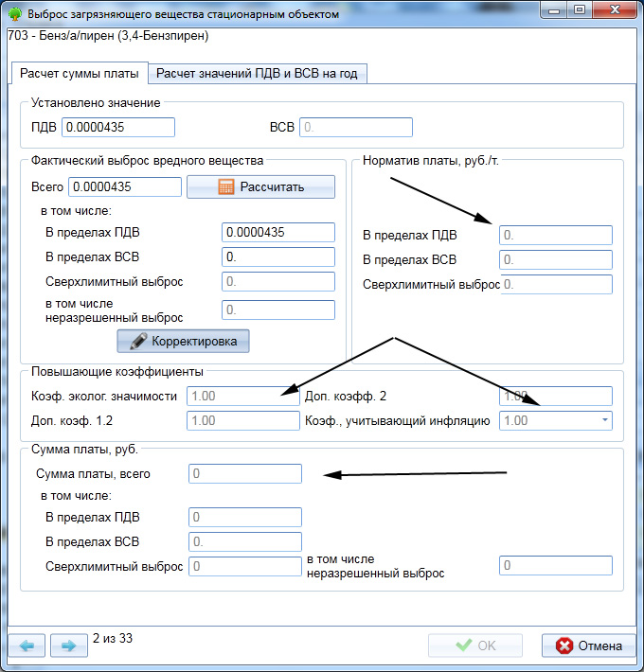Focus the В пределах ПДВ emission field
Viewport: 644px width, 672px height.
tap(277, 233)
